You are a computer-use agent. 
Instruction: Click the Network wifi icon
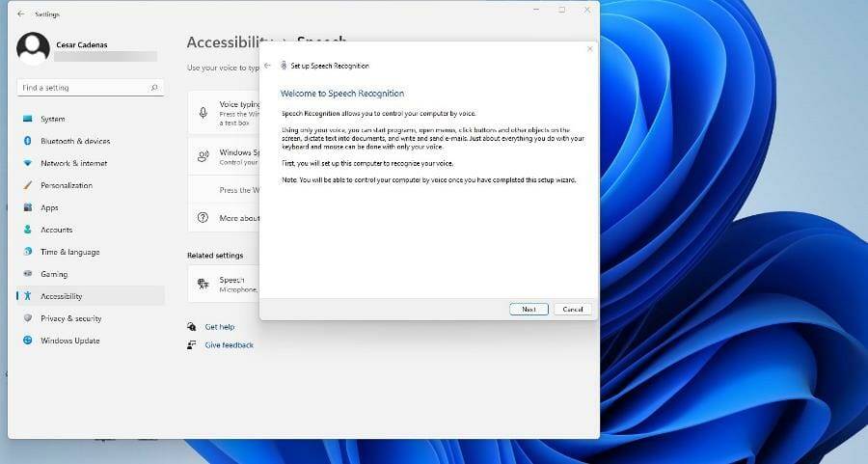click(28, 163)
